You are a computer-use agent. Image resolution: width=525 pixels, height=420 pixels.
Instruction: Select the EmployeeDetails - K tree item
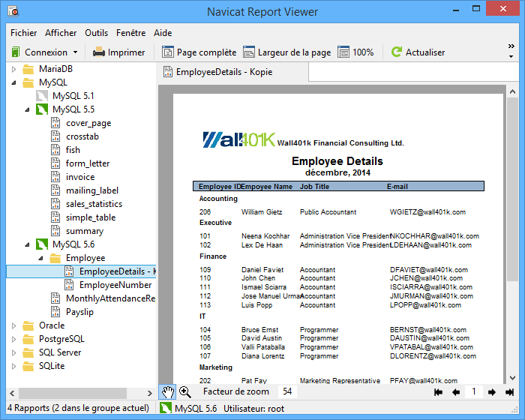point(81,271)
